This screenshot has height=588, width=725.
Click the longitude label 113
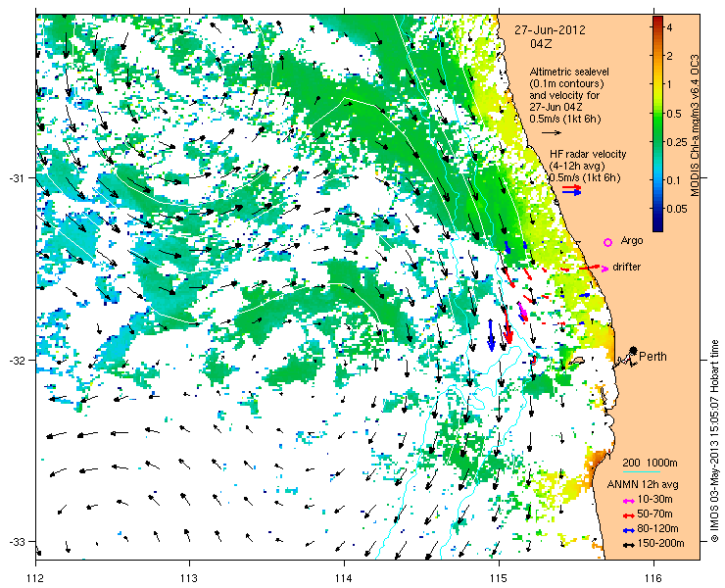coord(189,578)
